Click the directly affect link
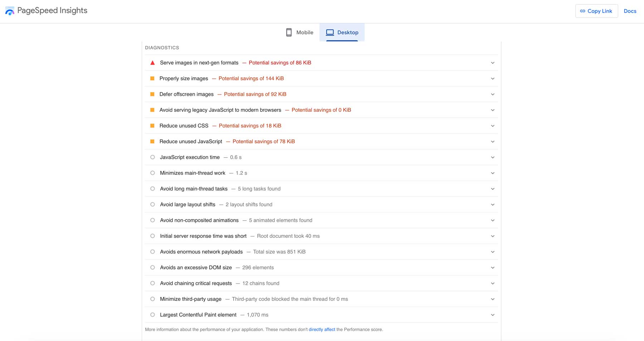 pyautogui.click(x=322, y=329)
